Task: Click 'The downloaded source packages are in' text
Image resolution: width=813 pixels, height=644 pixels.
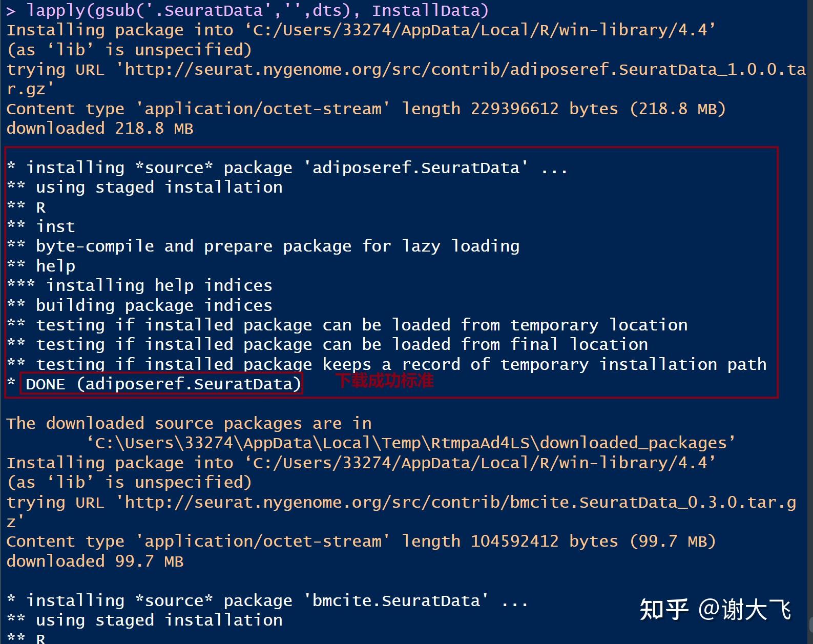Action: pyautogui.click(x=189, y=424)
